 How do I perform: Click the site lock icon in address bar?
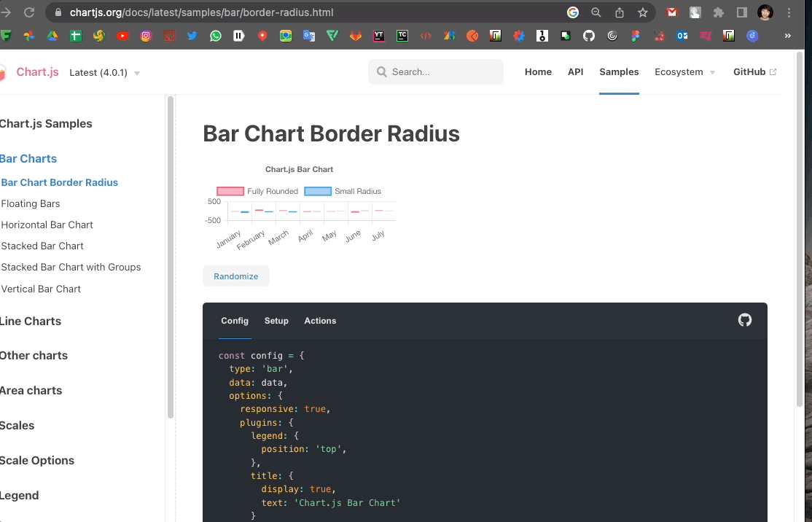click(x=58, y=12)
